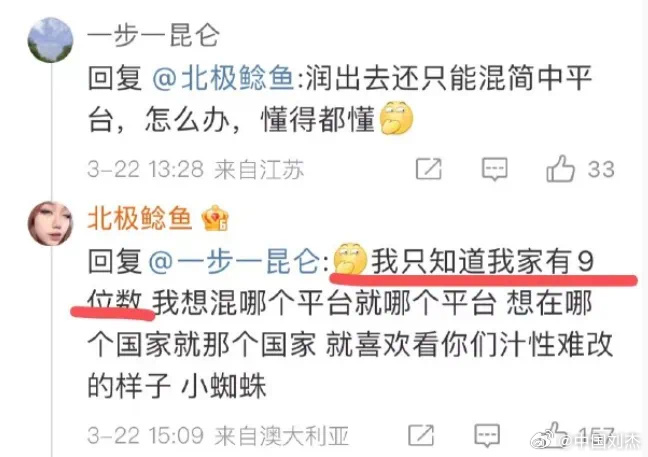This screenshot has width=648, height=457.
Task: Open the portrait avatar of 北极鲶鱼
Action: pyautogui.click(x=50, y=224)
